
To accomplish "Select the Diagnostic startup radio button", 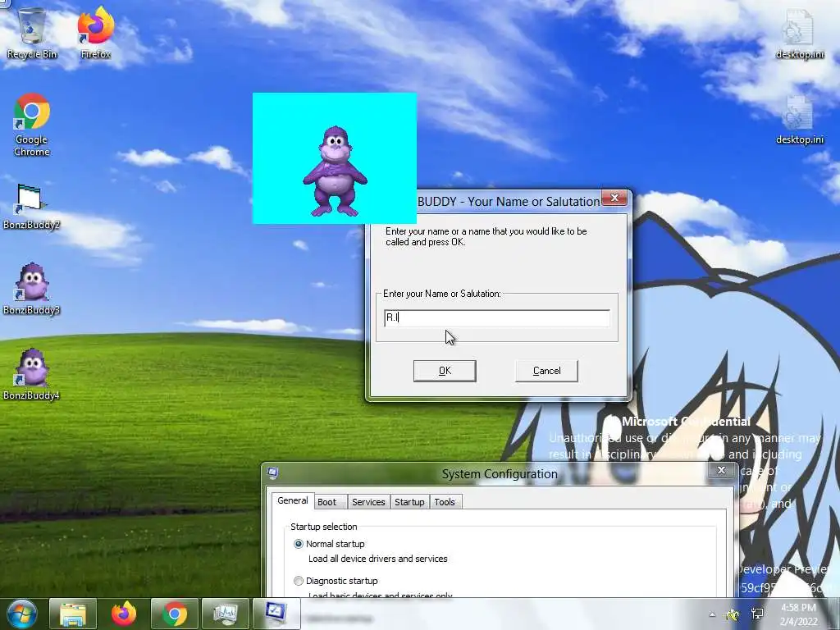I will [x=299, y=581].
